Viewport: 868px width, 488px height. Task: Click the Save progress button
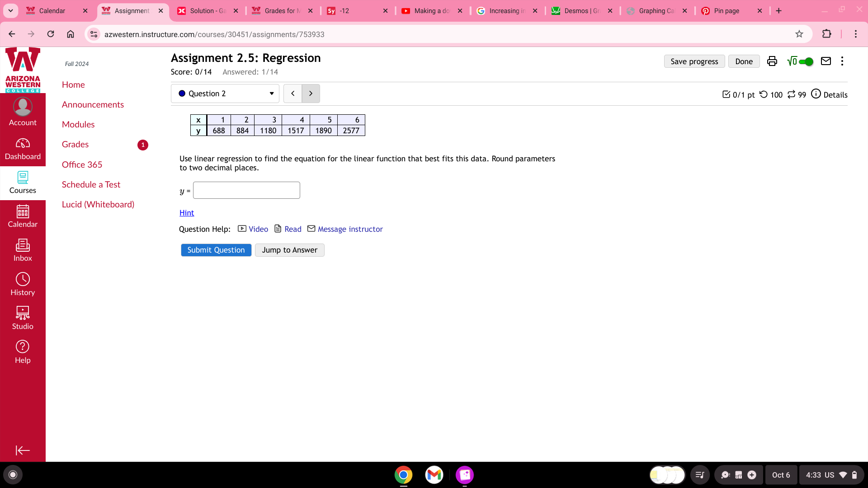click(694, 61)
